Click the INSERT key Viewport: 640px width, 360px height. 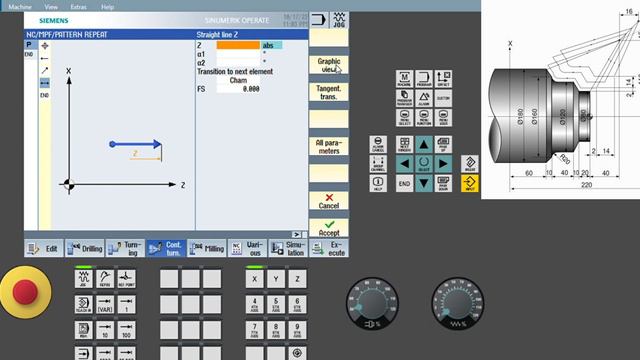(x=470, y=164)
